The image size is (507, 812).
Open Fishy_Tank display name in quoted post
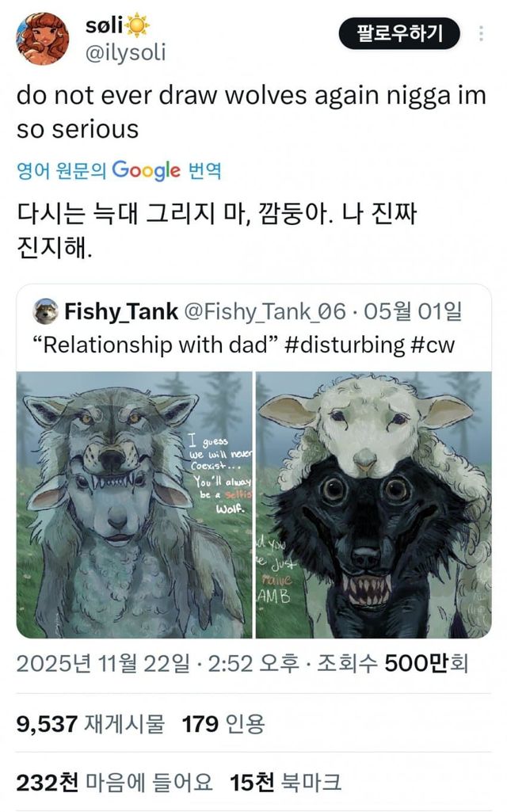pyautogui.click(x=121, y=311)
